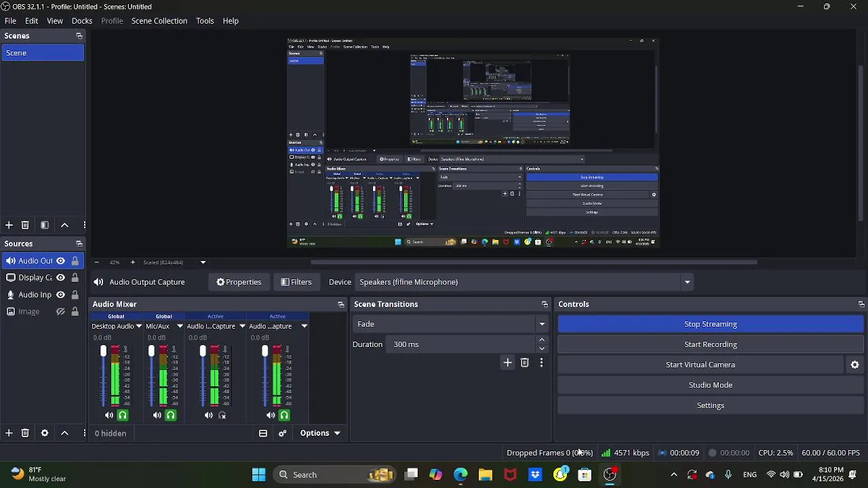Pop out the Scene Transitions dock
Viewport: 868px width, 488px height.
[x=545, y=305]
